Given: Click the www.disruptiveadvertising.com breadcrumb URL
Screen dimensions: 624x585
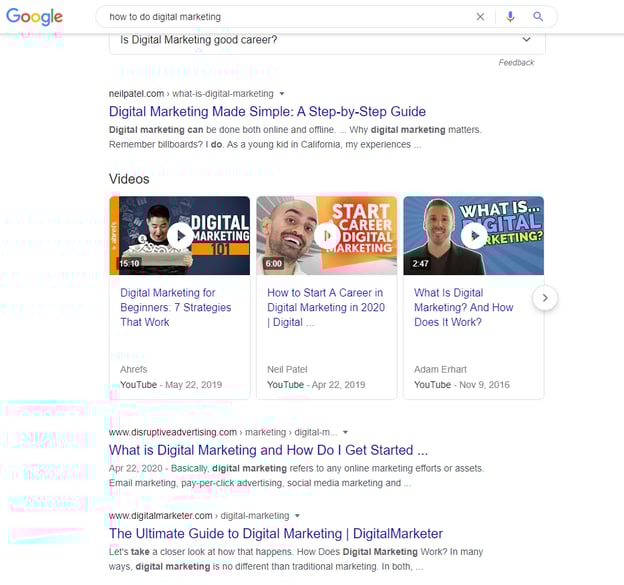Looking at the screenshot, I should [223, 432].
